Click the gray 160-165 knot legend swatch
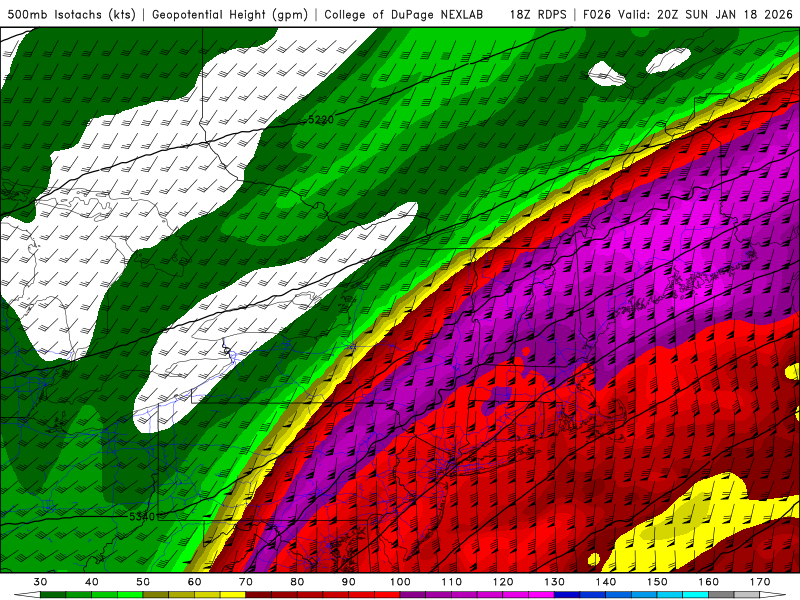Image resolution: width=800 pixels, height=600 pixels. pyautogui.click(x=721, y=595)
